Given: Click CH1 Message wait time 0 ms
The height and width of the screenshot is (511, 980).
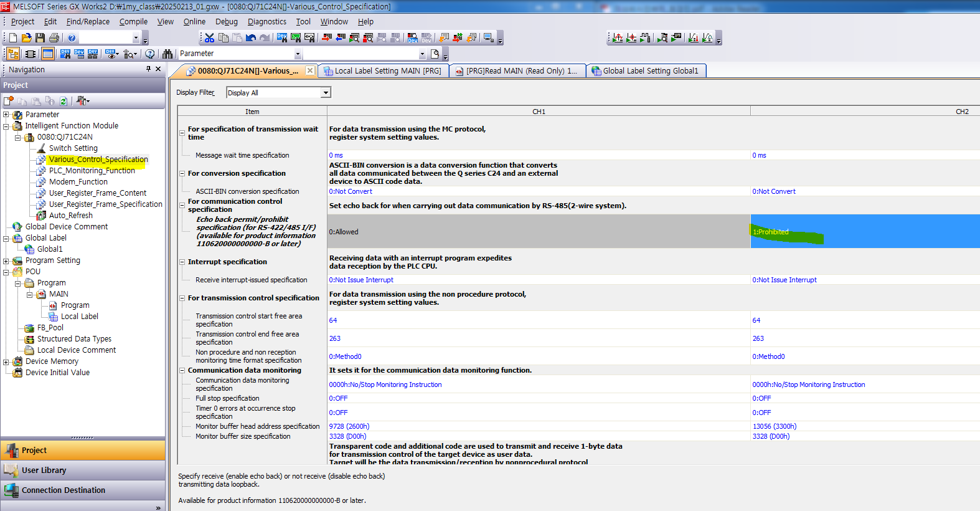Looking at the screenshot, I should coord(539,155).
